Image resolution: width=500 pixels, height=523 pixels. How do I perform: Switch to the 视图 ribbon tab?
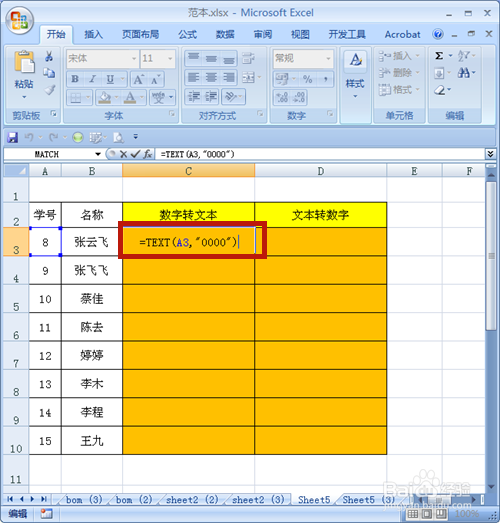pyautogui.click(x=300, y=34)
